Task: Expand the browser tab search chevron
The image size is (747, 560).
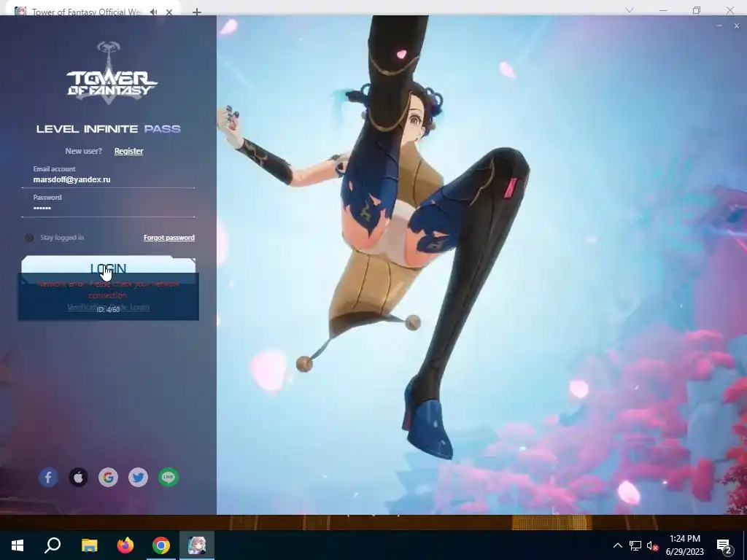Action: 630,10
